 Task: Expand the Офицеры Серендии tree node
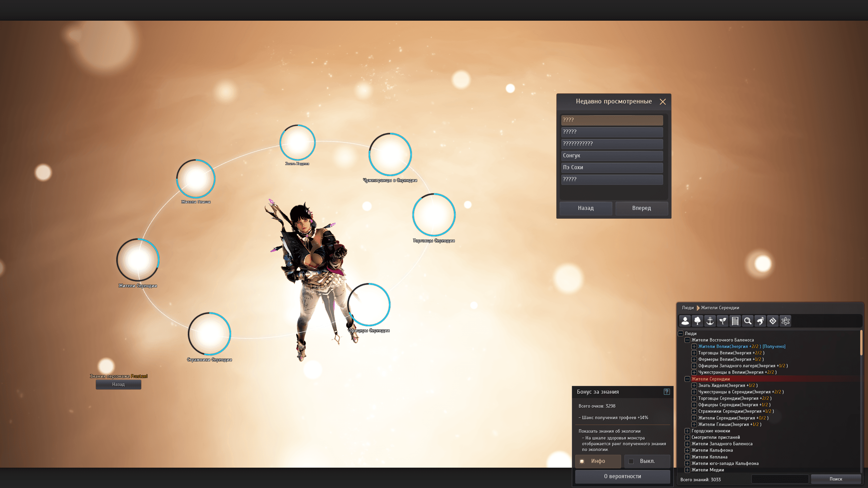(694, 405)
